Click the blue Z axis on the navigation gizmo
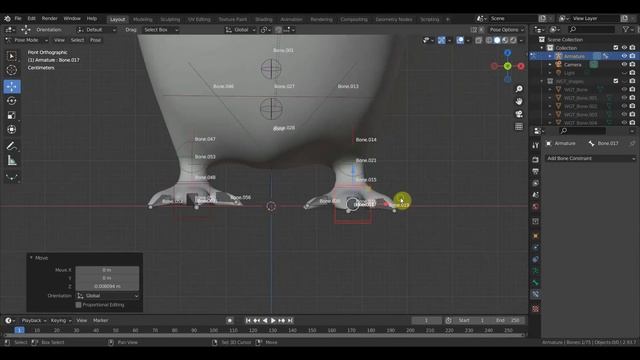 click(x=507, y=53)
